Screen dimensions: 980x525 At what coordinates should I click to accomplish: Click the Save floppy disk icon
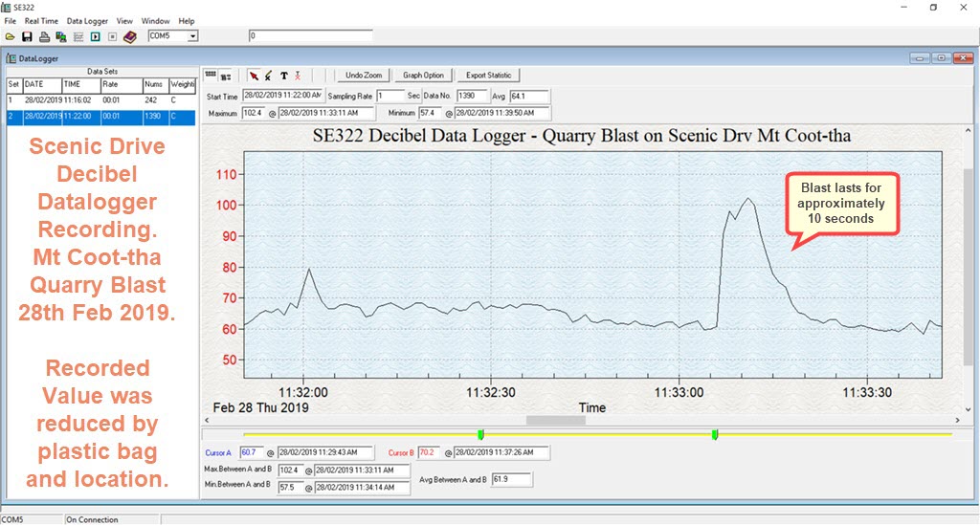pos(27,37)
